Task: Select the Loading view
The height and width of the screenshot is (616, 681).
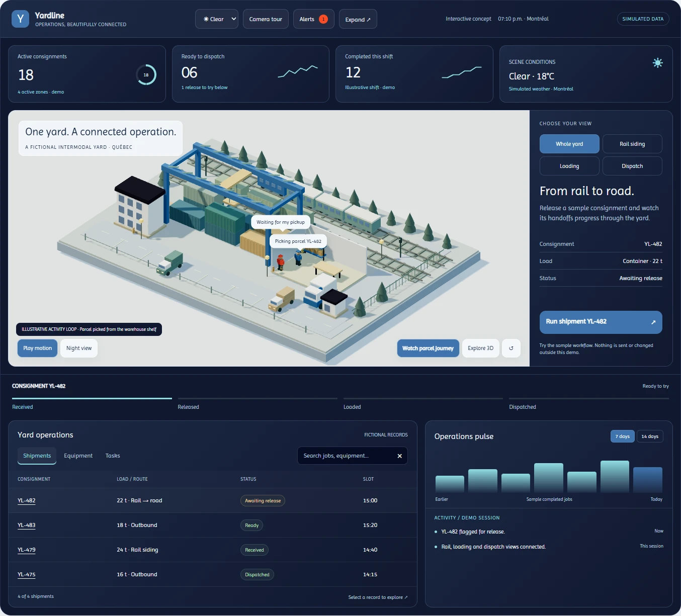Action: [x=569, y=166]
